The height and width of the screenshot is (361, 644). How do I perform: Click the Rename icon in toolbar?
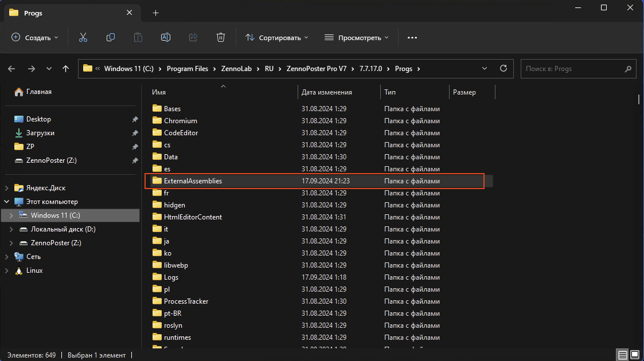[166, 37]
